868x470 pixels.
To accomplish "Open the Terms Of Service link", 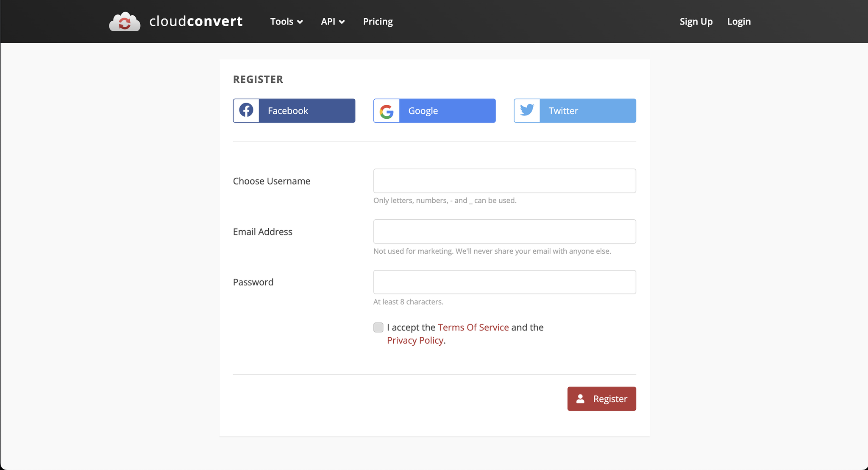I will click(x=473, y=327).
